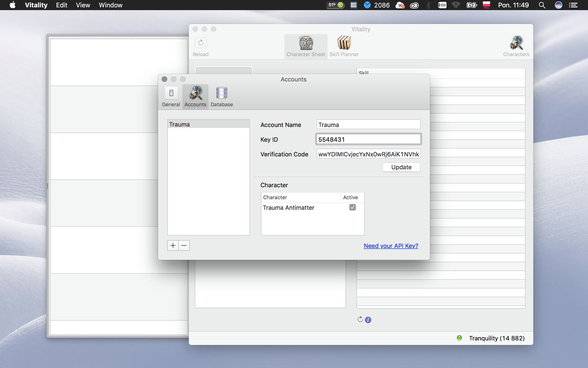Click the Tranquility (14 882) status text
This screenshot has height=368, width=588.
click(x=497, y=338)
